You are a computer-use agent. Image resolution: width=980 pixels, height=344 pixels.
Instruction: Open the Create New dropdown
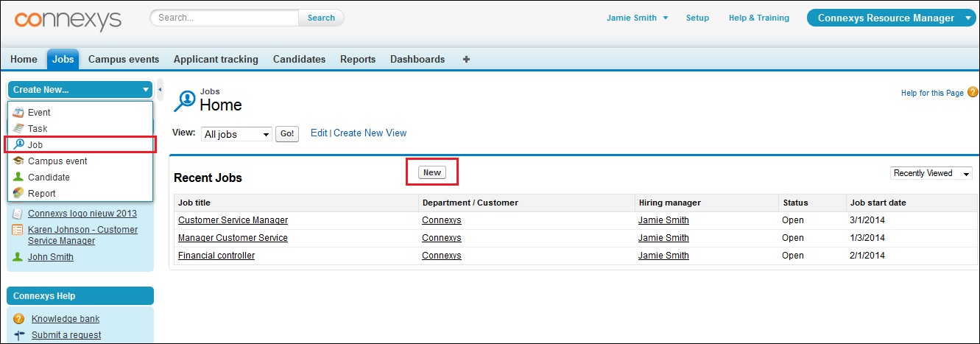80,90
